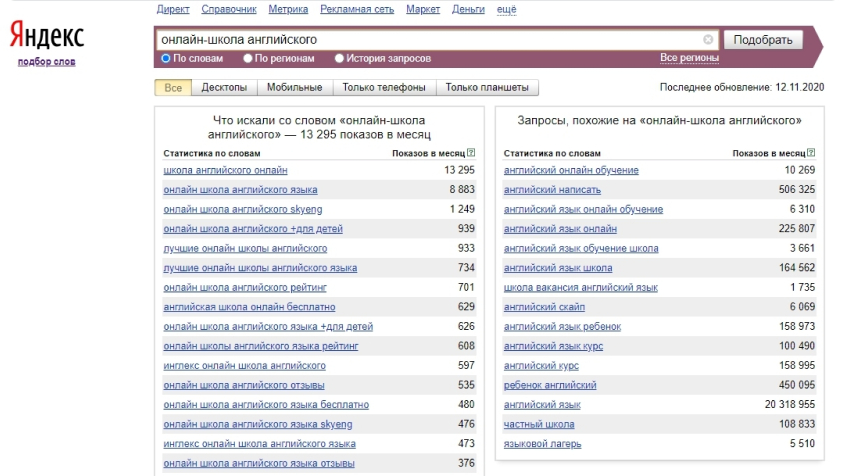Open 'английский язык курс' similar query
Viewport: 846px width, 476px height.
(553, 346)
